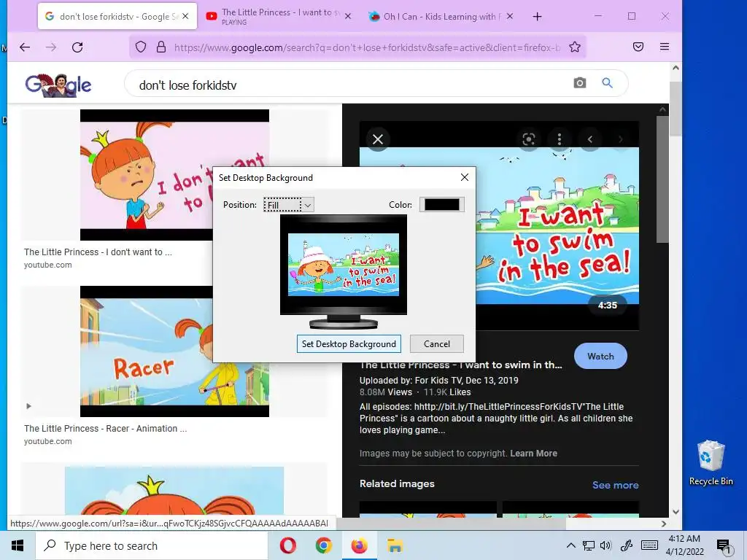This screenshot has width=747, height=560.
Task: Open Google Lens visual search icon
Action: [x=529, y=139]
